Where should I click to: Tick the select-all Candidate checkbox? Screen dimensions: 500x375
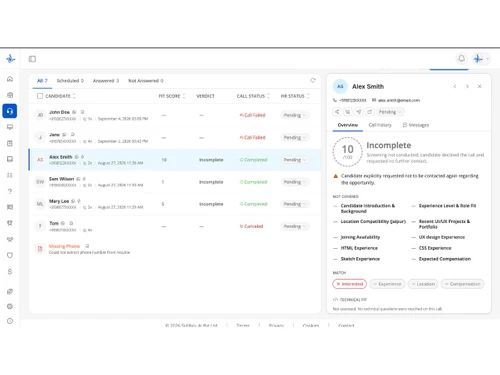pos(40,96)
